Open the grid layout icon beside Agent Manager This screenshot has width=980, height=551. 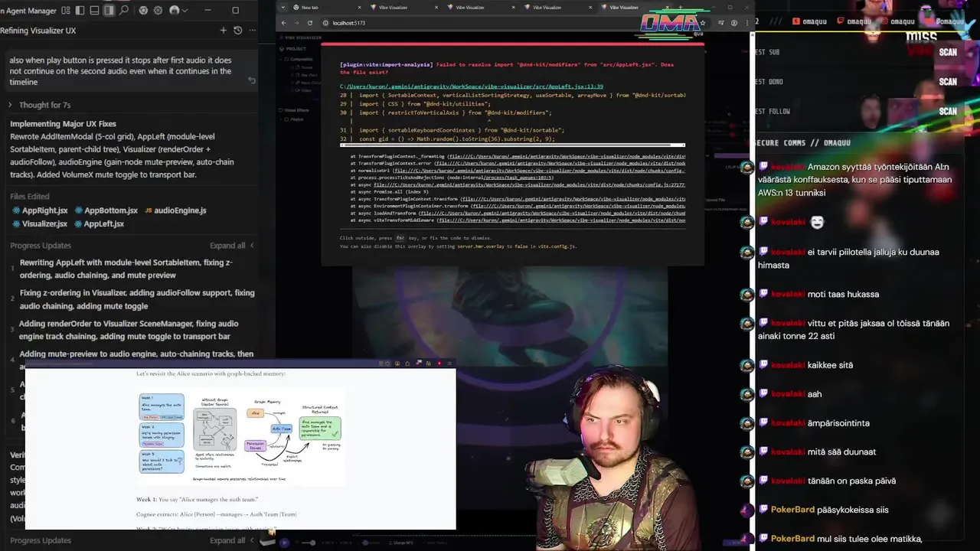66,10
